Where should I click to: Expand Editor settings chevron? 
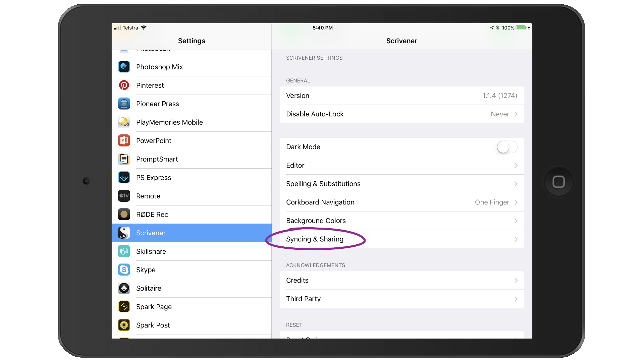pos(516,165)
